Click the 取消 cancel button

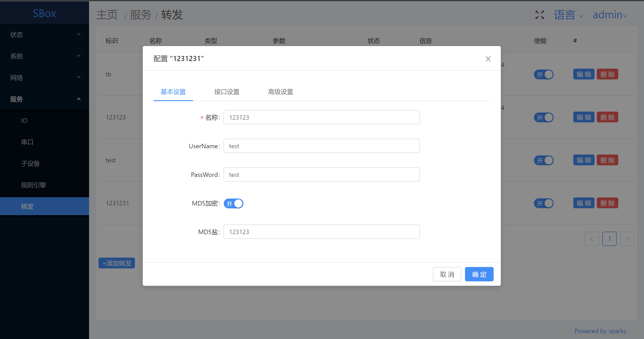447,274
